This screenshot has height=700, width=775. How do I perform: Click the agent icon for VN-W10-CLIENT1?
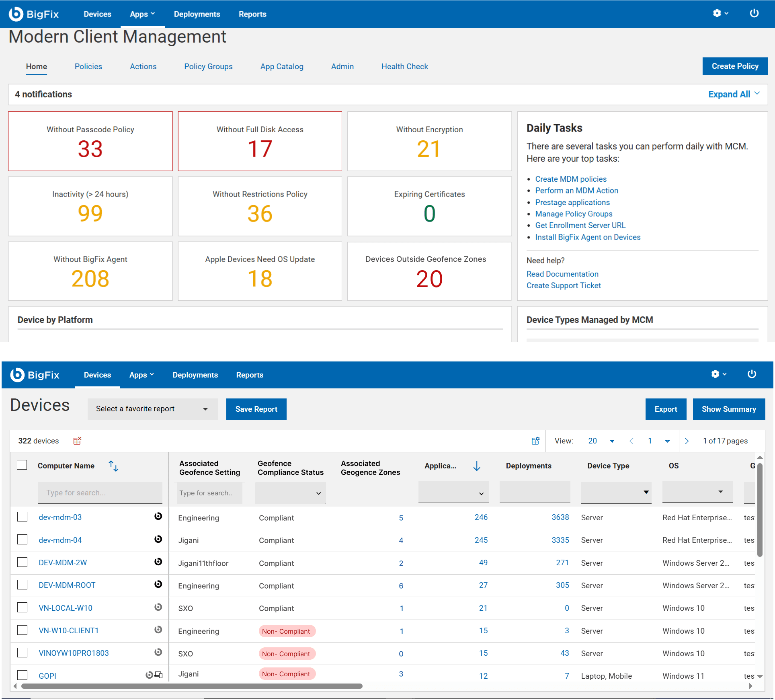pyautogui.click(x=158, y=630)
